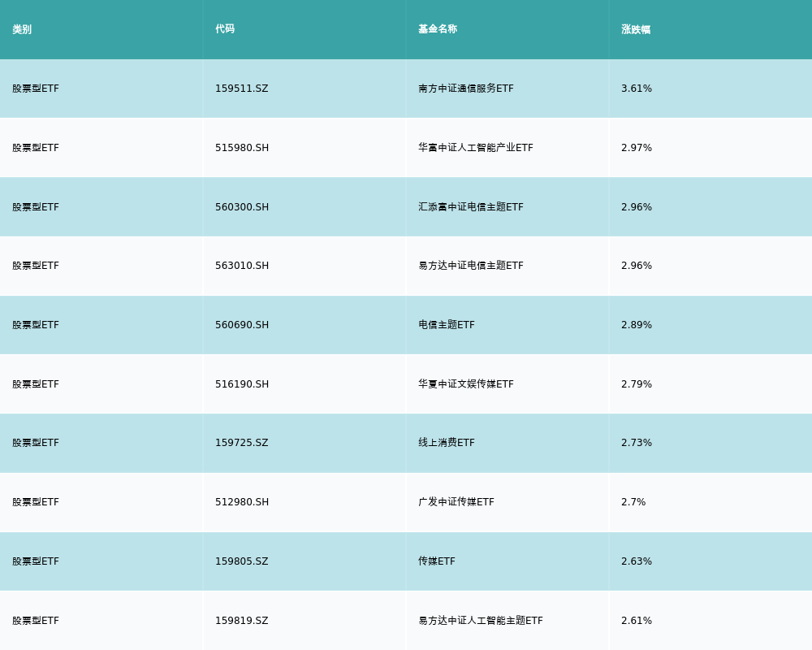Select fund code 512980.SH
The width and height of the screenshot is (812, 650).
[x=242, y=502]
